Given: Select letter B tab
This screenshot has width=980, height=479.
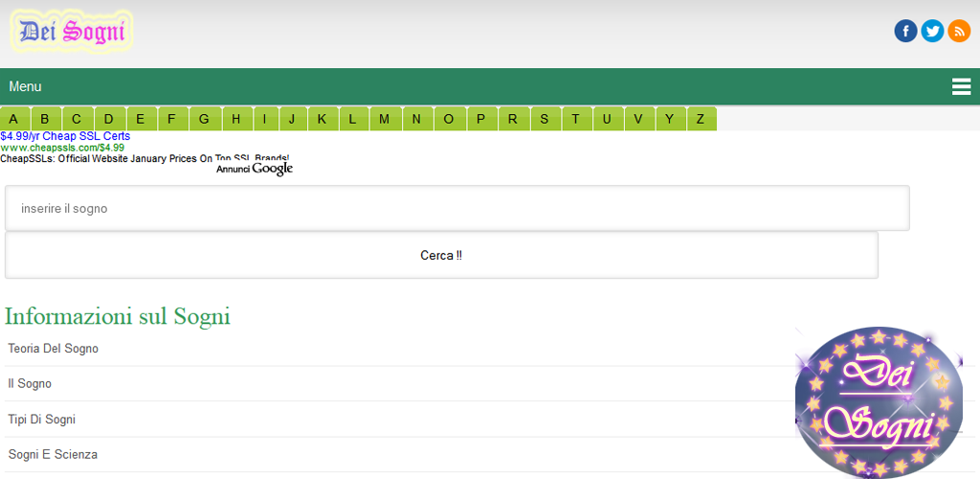Looking at the screenshot, I should point(45,119).
